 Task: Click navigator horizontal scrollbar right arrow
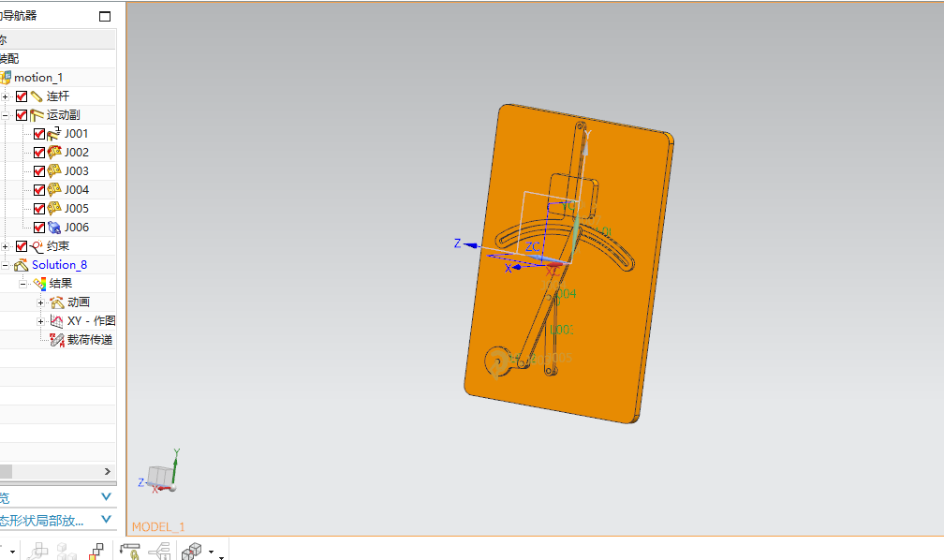click(108, 471)
